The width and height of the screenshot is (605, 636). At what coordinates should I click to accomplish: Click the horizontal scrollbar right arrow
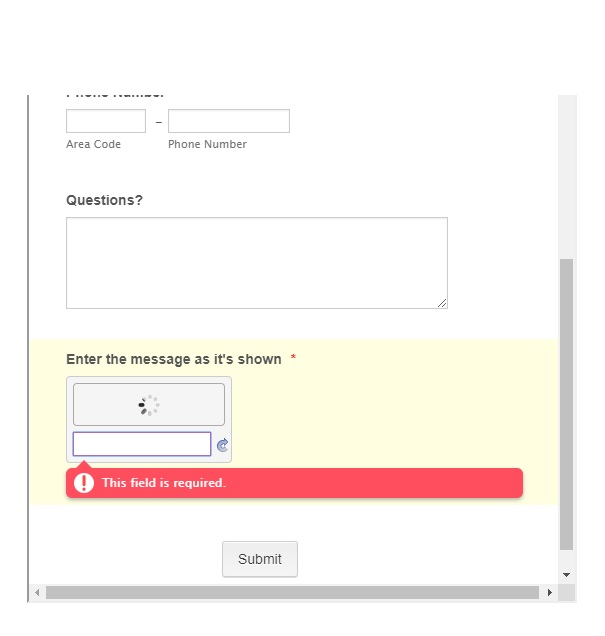549,593
